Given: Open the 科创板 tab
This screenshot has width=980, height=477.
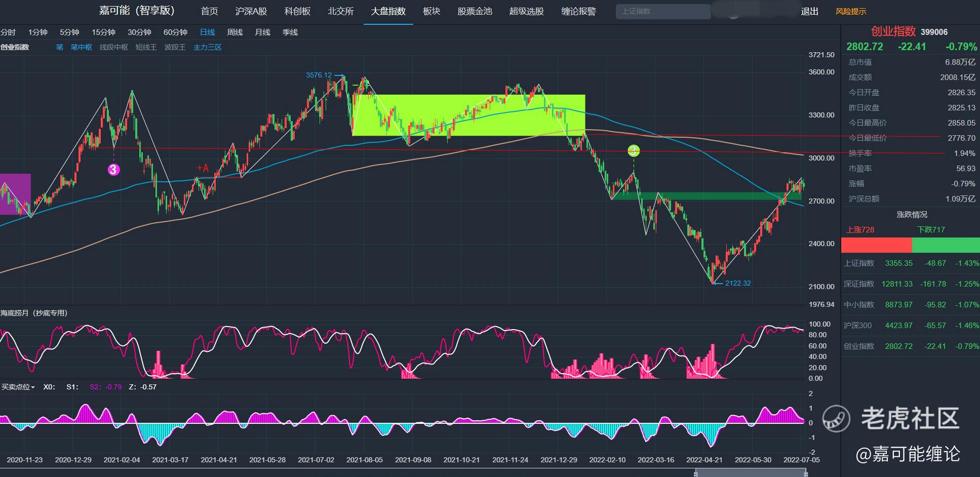Looking at the screenshot, I should point(297,11).
